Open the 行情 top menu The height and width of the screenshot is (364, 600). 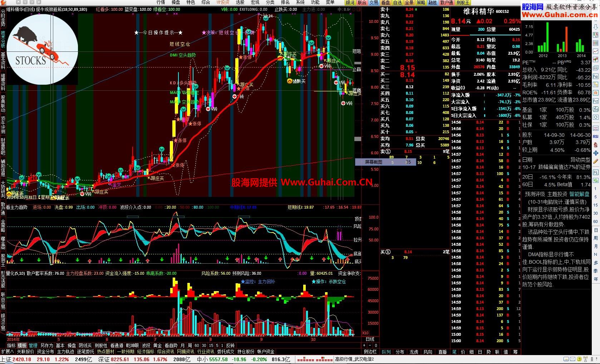point(161,3)
